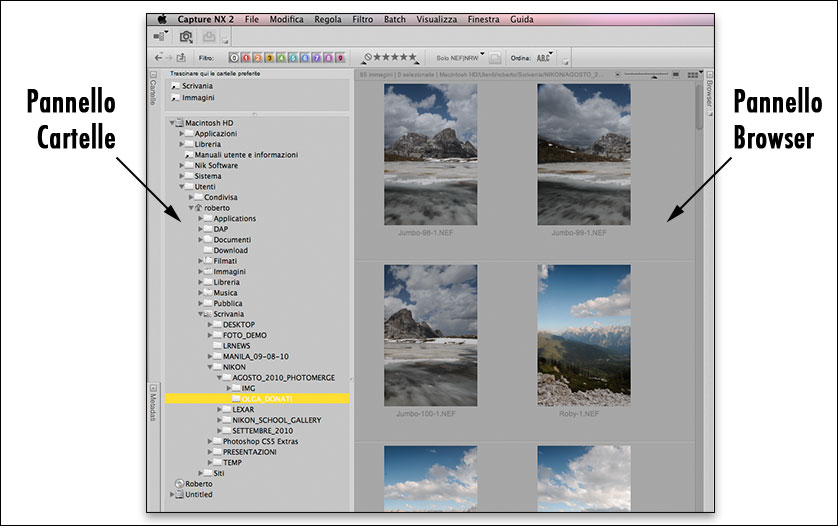Screen dimensions: 838x526
Task: Open the Filtro menu
Action: pos(362,19)
